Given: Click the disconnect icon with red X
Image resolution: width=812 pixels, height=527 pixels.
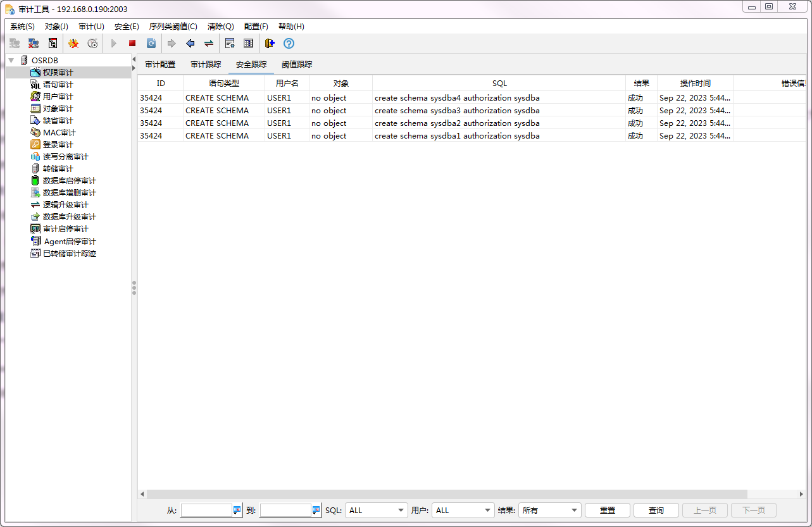Looking at the screenshot, I should (34, 44).
